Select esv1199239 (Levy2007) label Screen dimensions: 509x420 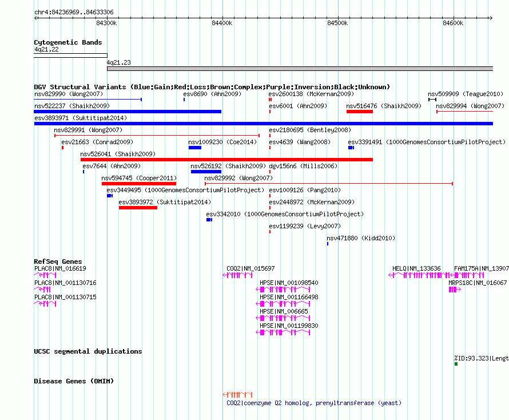[x=305, y=226]
